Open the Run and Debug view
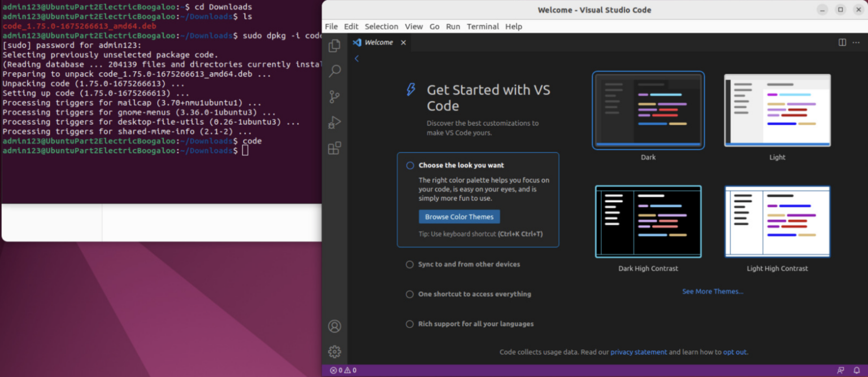This screenshot has width=868, height=377. 335,122
